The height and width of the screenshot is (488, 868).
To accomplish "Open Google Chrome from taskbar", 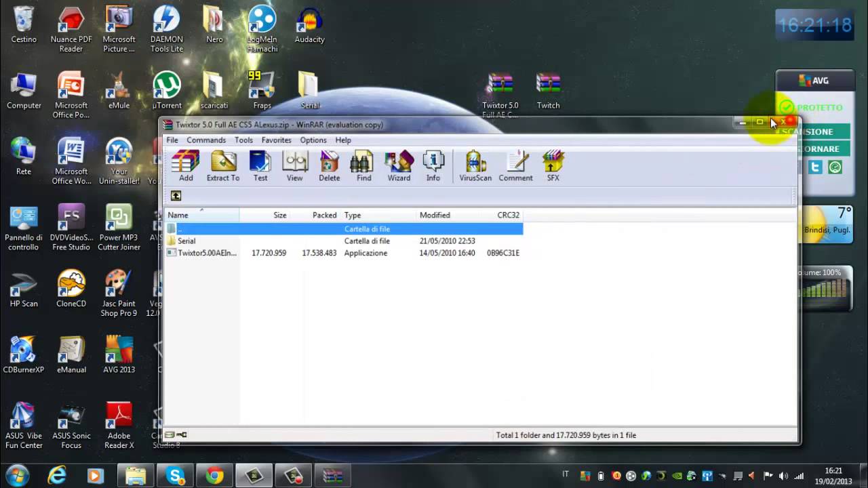I will coord(215,476).
